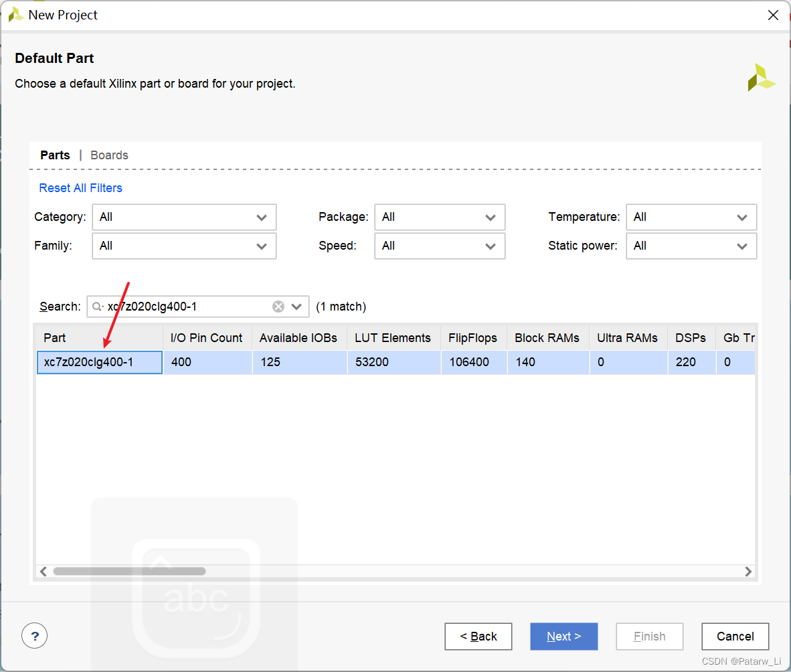Screen dimensions: 791x672
Task: Sort by Available IOBs column
Action: (x=299, y=338)
